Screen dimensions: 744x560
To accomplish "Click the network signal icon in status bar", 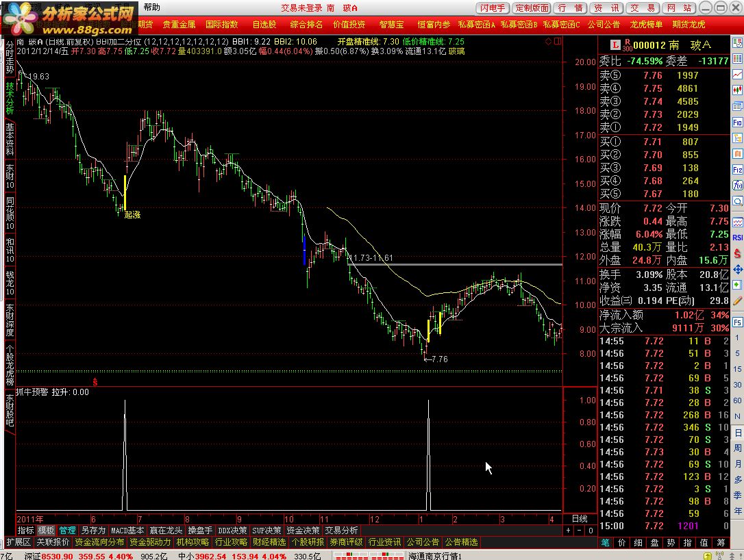I will [720, 555].
